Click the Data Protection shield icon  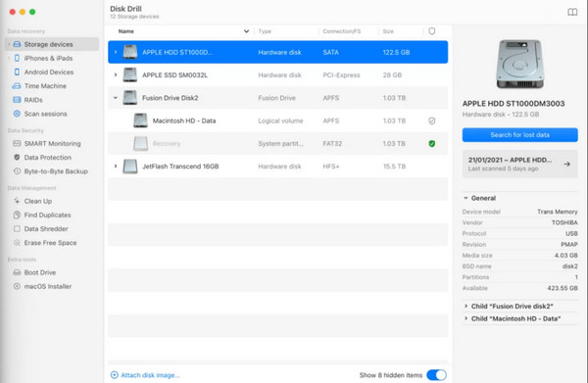(x=17, y=158)
